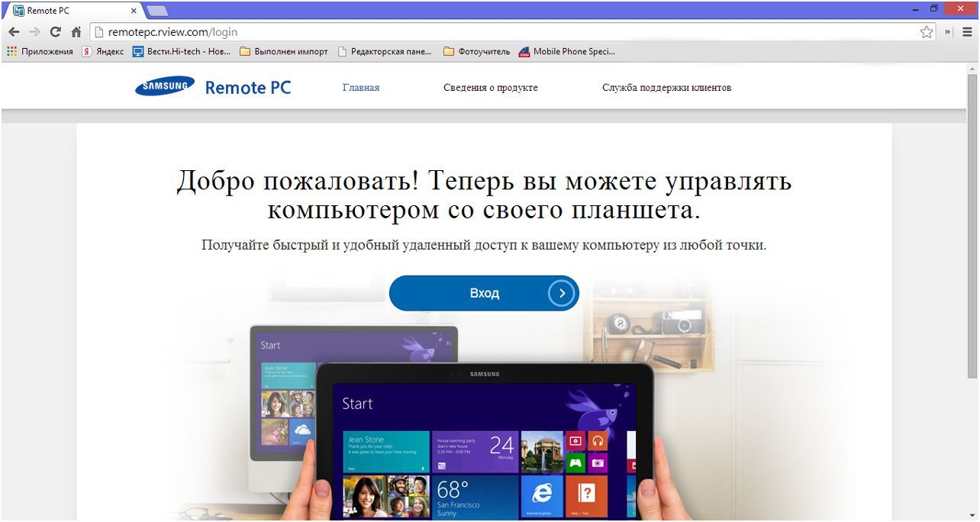
Task: Launch the Яндекс bookmark
Action: tap(102, 51)
